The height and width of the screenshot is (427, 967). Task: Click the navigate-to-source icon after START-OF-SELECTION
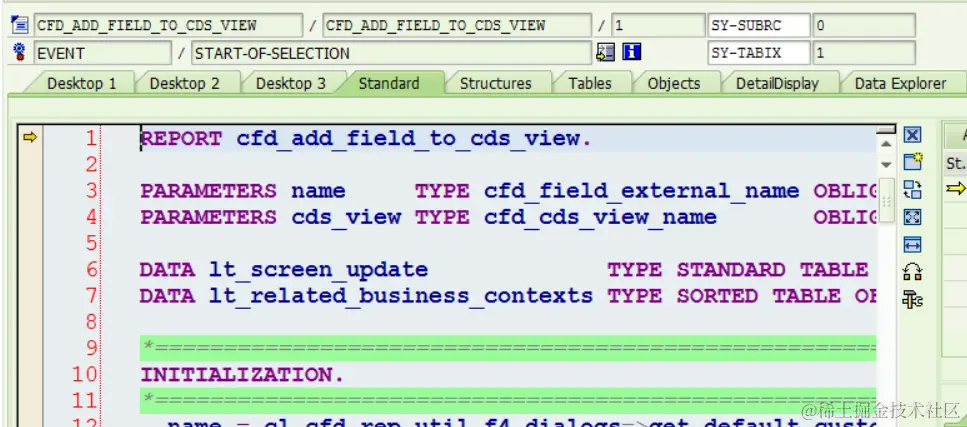coord(606,52)
